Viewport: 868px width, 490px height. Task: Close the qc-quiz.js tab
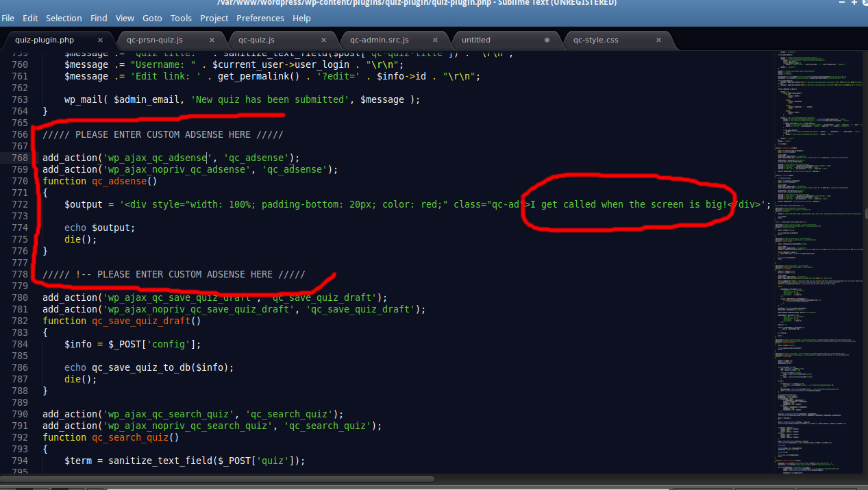(x=324, y=40)
